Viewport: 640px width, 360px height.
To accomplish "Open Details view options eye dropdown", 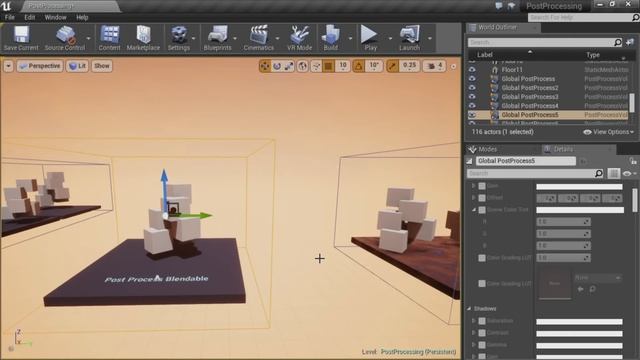I will coord(629,173).
